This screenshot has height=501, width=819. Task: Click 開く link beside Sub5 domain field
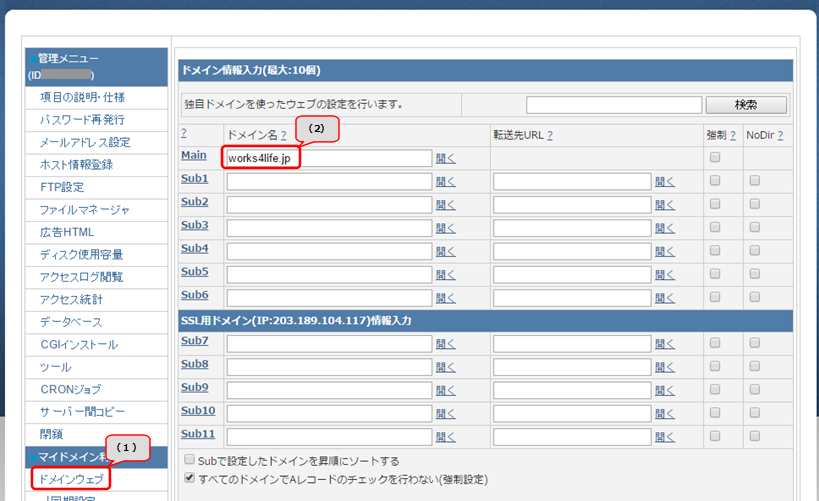pos(446,275)
